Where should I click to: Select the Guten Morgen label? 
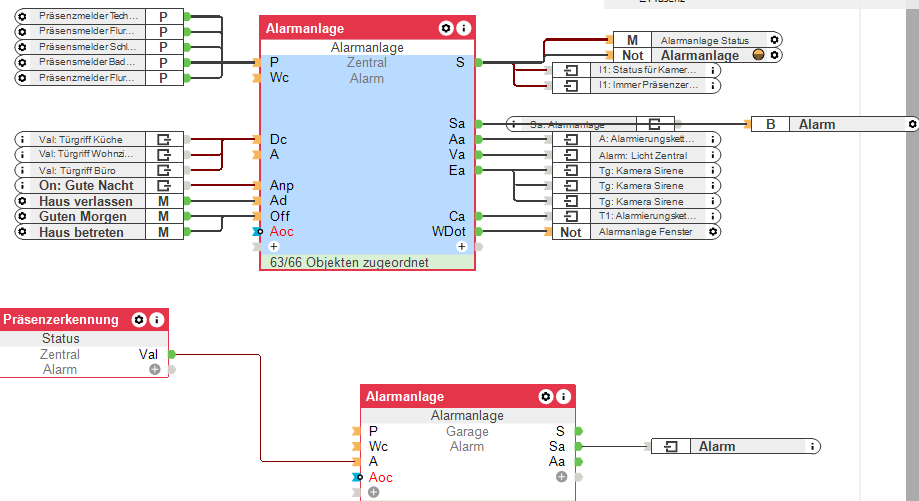coord(83,216)
